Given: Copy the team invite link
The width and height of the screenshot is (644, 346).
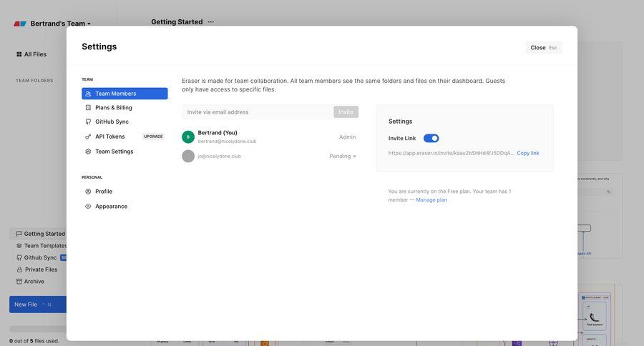Looking at the screenshot, I should point(528,153).
